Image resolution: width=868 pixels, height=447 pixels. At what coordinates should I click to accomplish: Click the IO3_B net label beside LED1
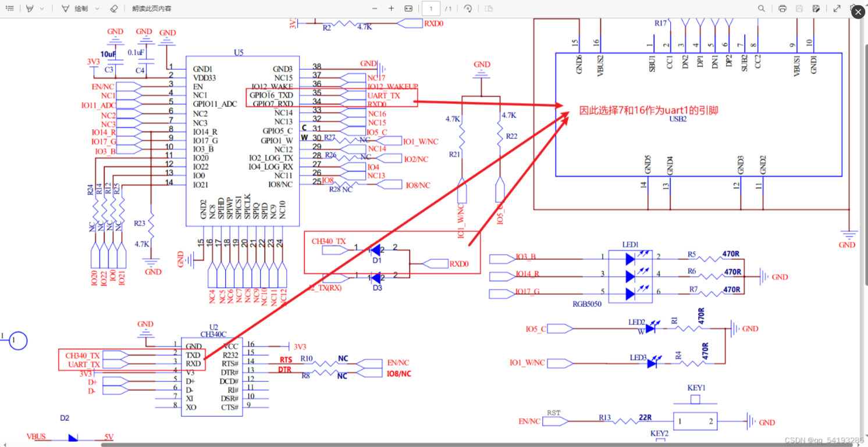(525, 257)
